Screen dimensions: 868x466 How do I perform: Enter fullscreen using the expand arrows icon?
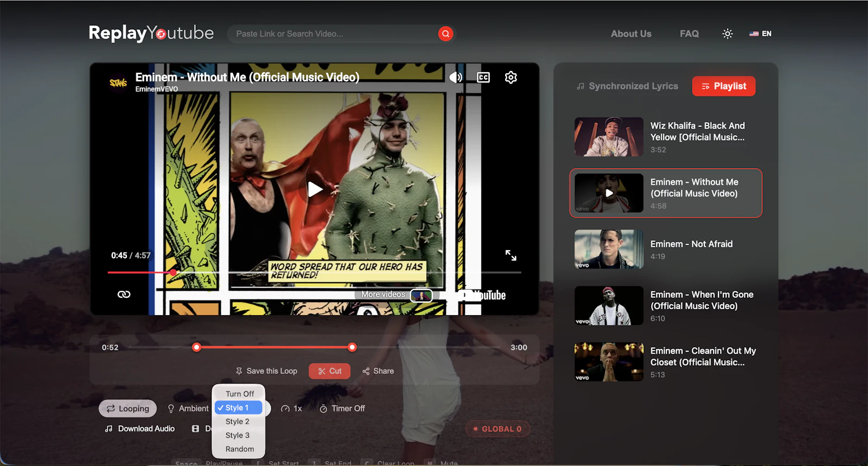click(x=510, y=255)
